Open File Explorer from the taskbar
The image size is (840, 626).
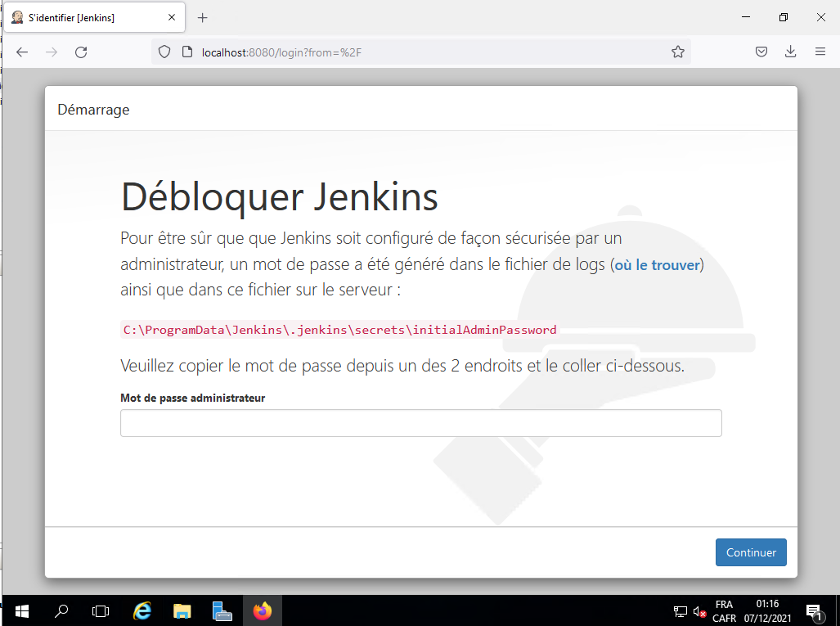pyautogui.click(x=182, y=610)
